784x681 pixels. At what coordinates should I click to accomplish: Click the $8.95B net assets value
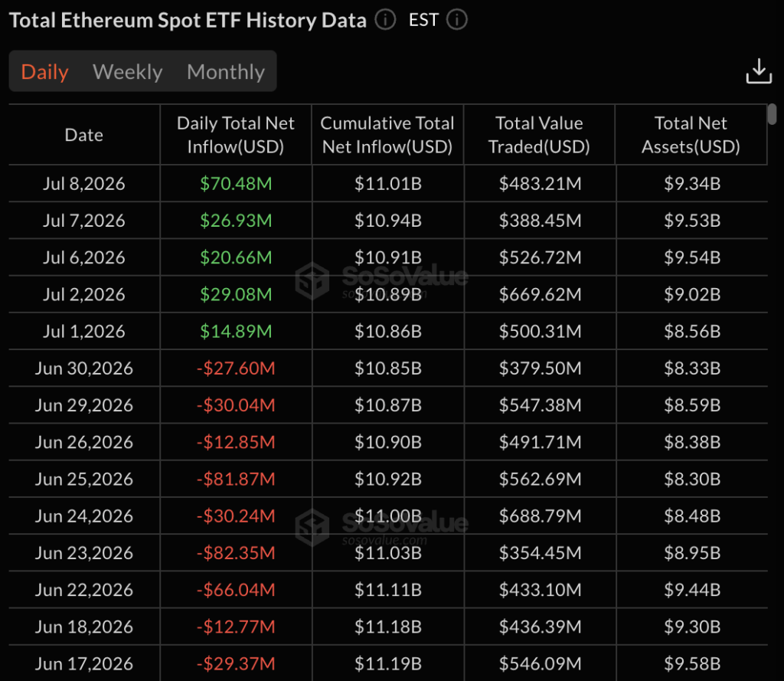pos(692,553)
